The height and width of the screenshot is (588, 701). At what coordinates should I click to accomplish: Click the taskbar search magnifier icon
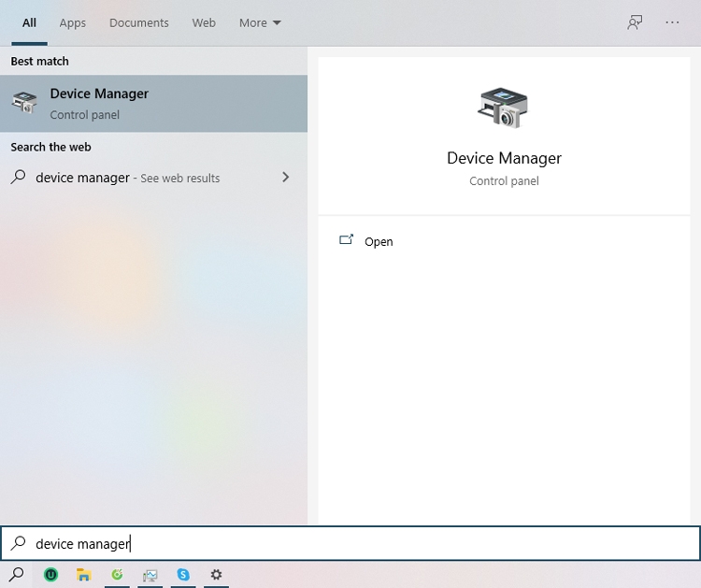pos(16,575)
